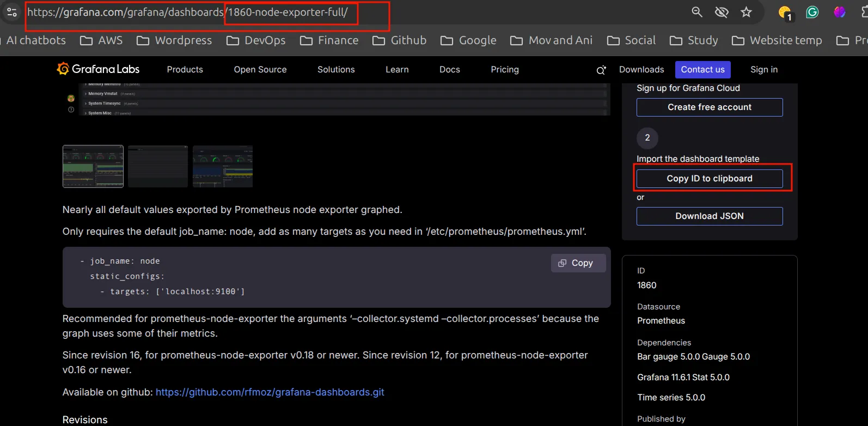Select the second dashboard screenshot thumbnail
Image resolution: width=868 pixels, height=426 pixels.
(x=158, y=167)
